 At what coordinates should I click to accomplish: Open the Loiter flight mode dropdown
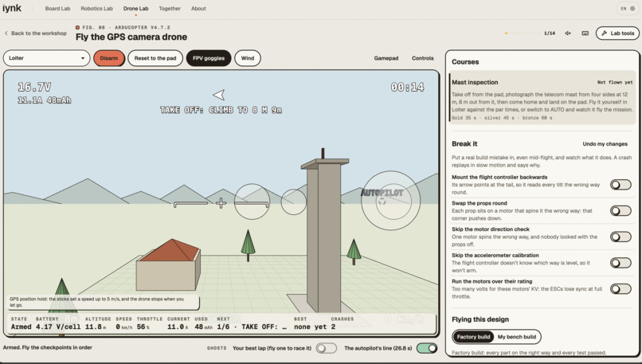click(x=47, y=58)
